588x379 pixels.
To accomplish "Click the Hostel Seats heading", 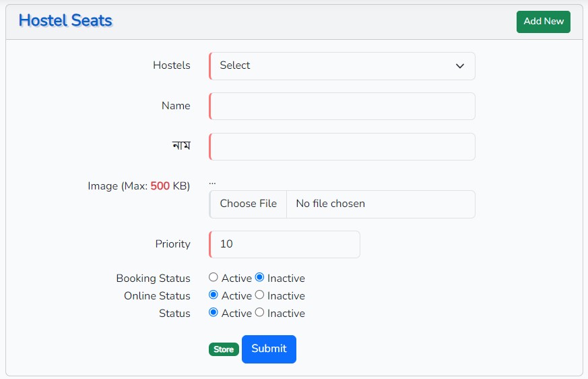I will [65, 21].
